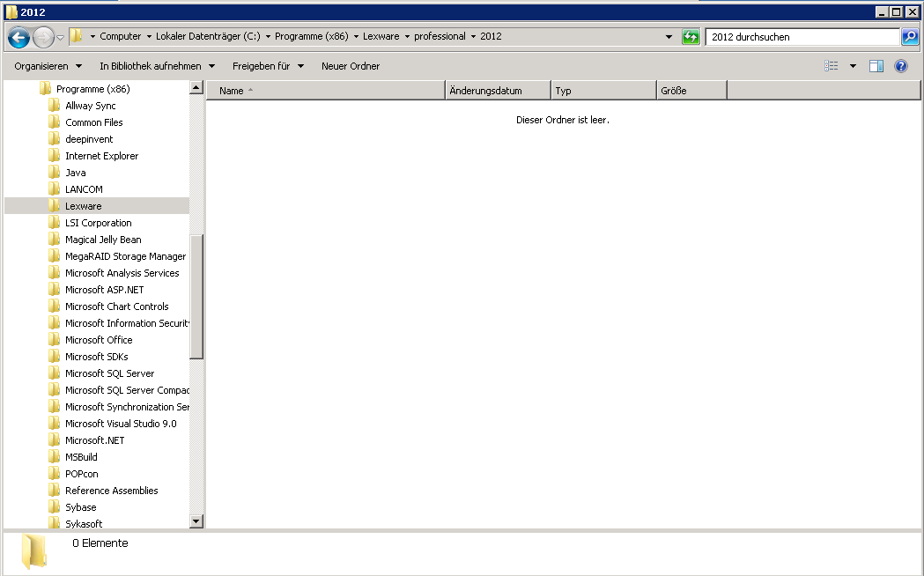Go back with the blue arrow button
924x576 pixels.
coord(18,38)
